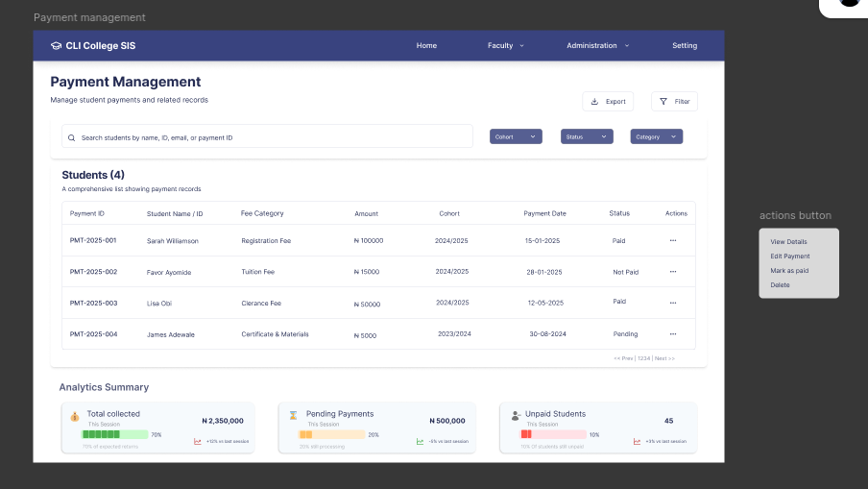The height and width of the screenshot is (489, 868).
Task: Expand the Cohort dropdown filter
Action: 517,136
